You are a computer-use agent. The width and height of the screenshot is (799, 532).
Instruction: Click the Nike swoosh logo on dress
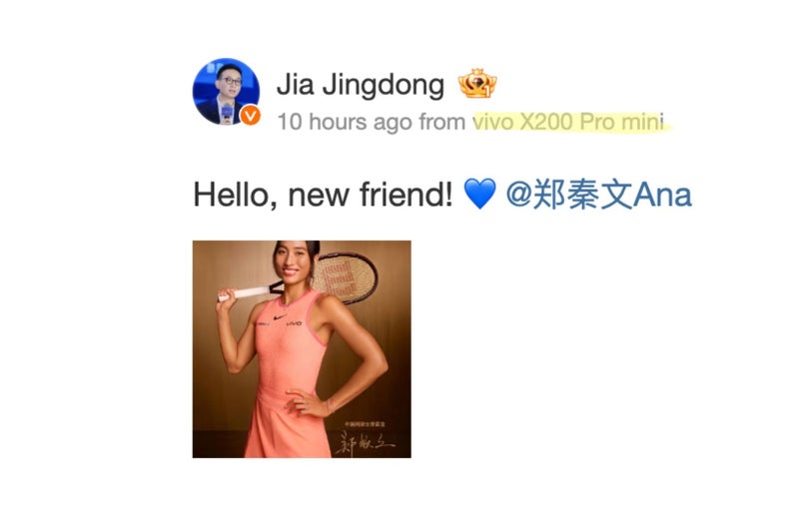coord(279,317)
